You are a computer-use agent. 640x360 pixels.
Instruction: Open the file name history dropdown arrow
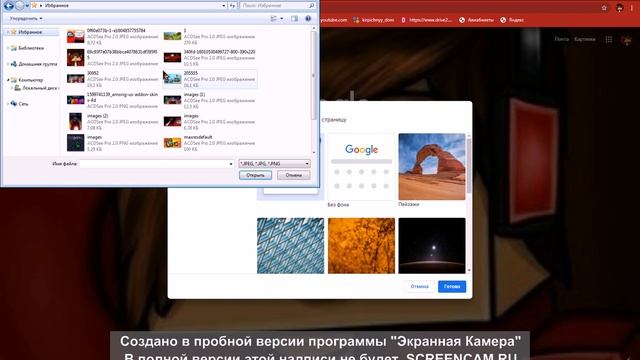[231, 164]
